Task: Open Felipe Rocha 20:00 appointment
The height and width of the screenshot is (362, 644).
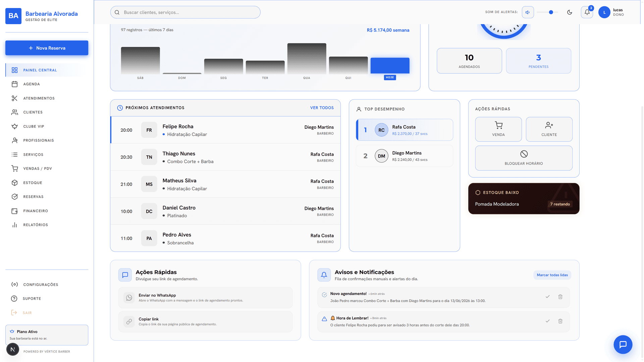Action: 225,130
